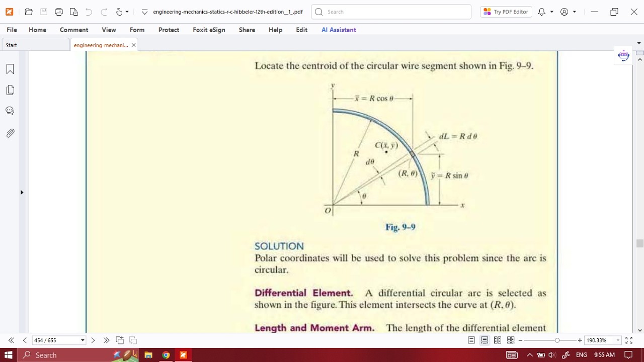
Task: Go to the first page button
Action: click(11, 340)
